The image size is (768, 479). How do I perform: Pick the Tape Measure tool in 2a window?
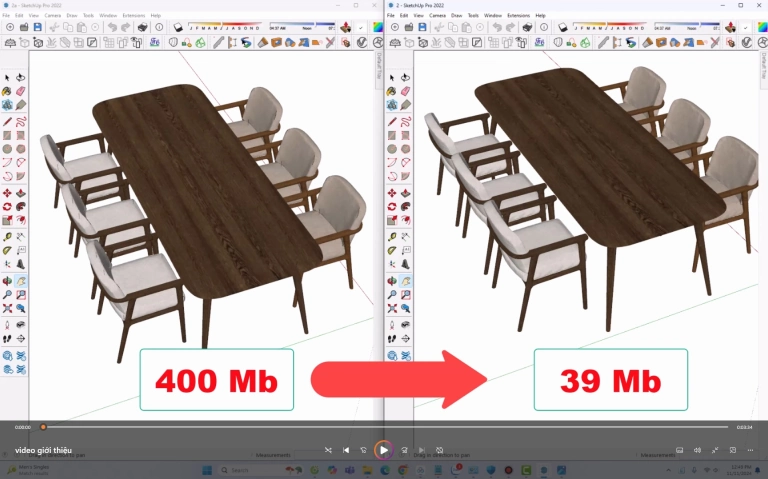pyautogui.click(x=7, y=237)
